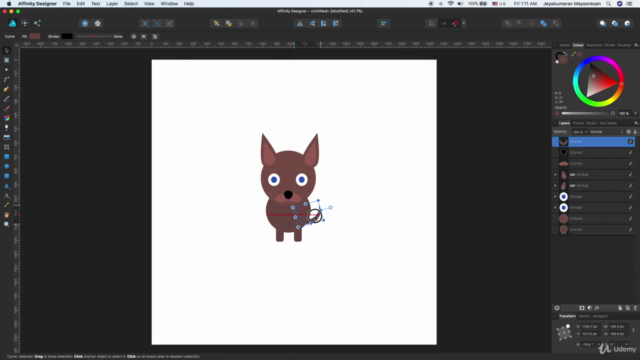
Task: Click the Fill colour swatch in context toolbar
Action: click(35, 36)
